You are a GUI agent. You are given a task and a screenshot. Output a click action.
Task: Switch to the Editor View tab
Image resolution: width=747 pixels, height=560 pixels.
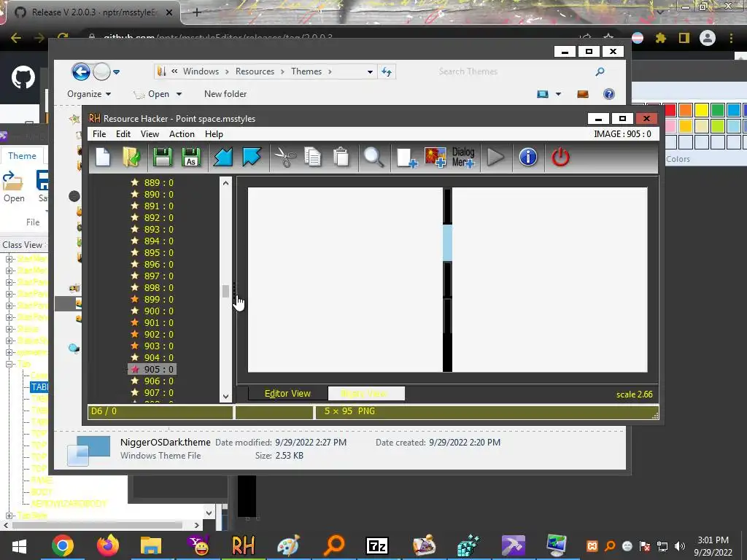coord(287,393)
